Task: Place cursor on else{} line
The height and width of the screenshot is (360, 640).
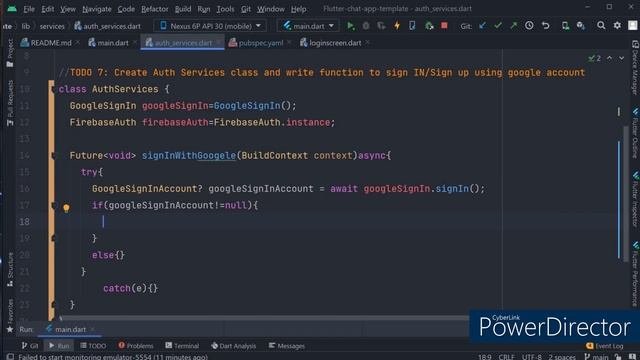Action: point(108,255)
